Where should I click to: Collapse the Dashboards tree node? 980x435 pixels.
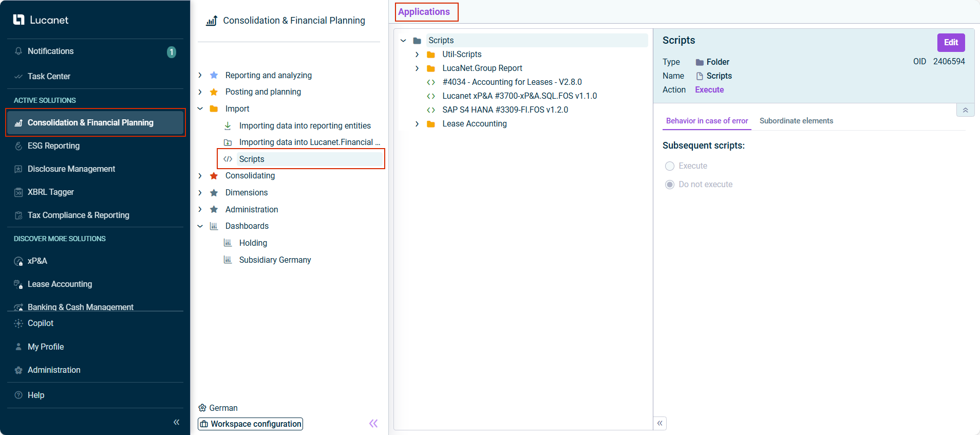(200, 226)
